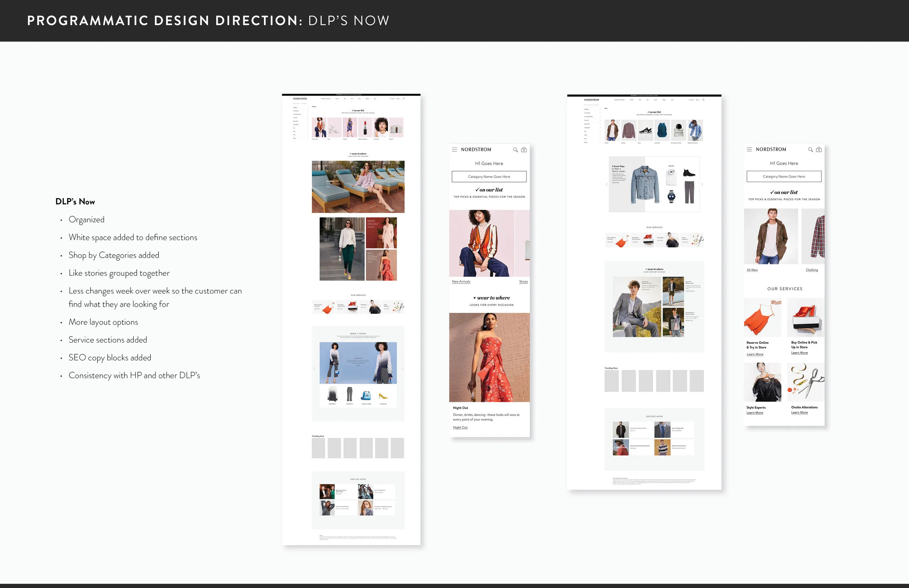Tap search icon in women's mobile mockup

click(x=515, y=150)
